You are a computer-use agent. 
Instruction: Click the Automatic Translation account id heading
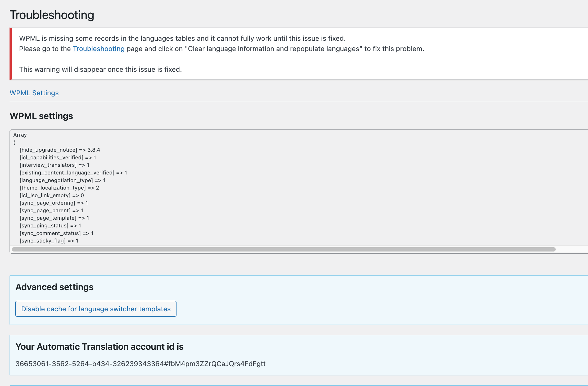point(99,347)
